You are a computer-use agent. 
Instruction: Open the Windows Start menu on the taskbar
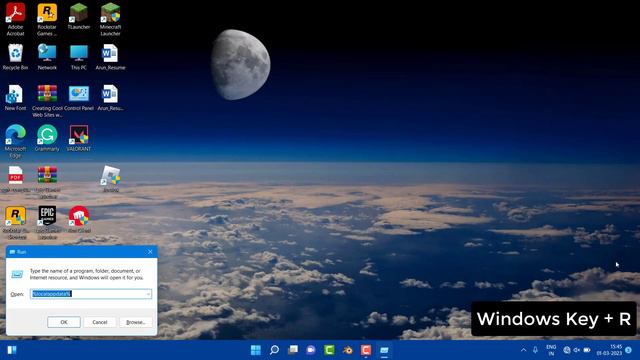pyautogui.click(x=256, y=350)
